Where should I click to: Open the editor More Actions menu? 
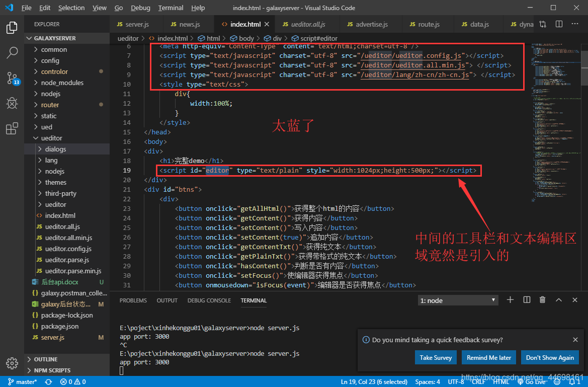575,24
